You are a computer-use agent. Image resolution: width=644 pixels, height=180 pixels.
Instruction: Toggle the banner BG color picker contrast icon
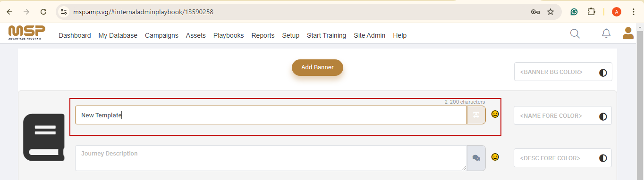(603, 73)
